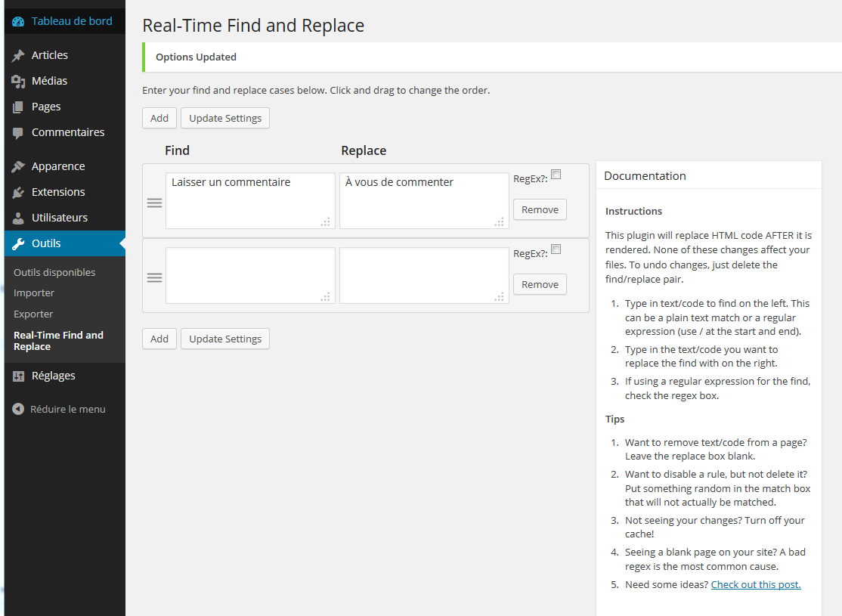Image resolution: width=842 pixels, height=616 pixels.
Task: Open Importer submenu item
Action: tap(34, 293)
